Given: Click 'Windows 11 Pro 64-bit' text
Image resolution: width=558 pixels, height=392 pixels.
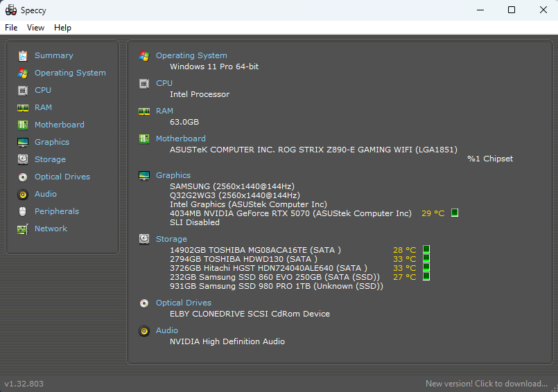Looking at the screenshot, I should tap(214, 66).
